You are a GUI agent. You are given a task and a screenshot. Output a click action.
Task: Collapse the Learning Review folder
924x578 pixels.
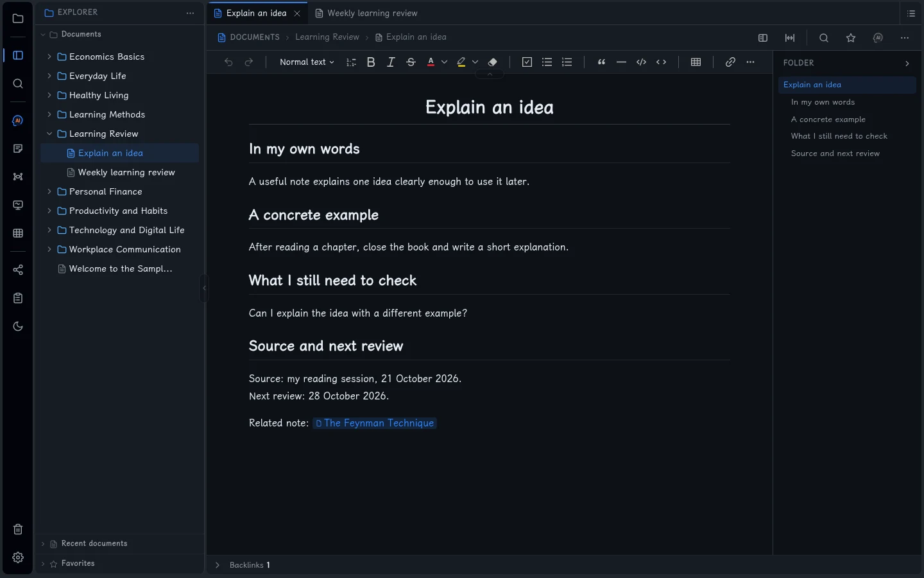click(x=49, y=134)
